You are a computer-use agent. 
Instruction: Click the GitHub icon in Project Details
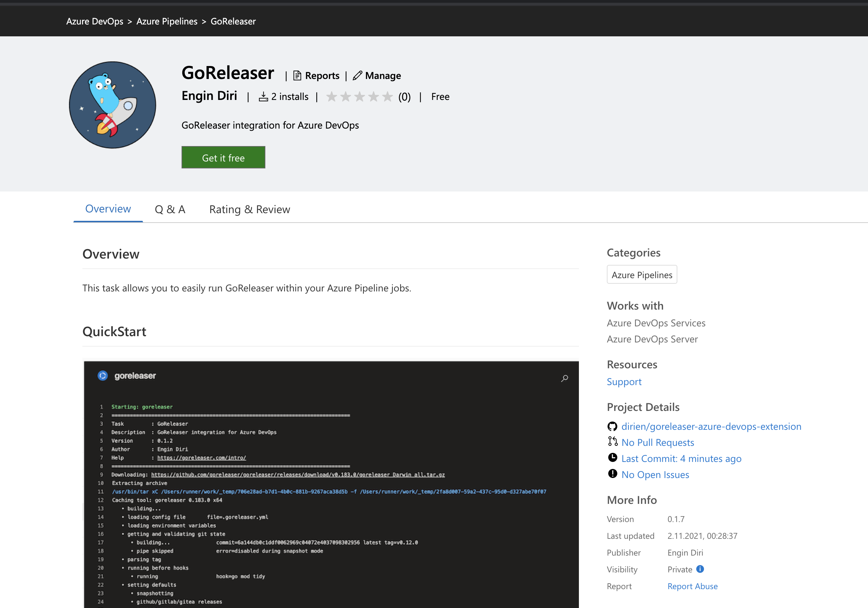click(x=612, y=426)
